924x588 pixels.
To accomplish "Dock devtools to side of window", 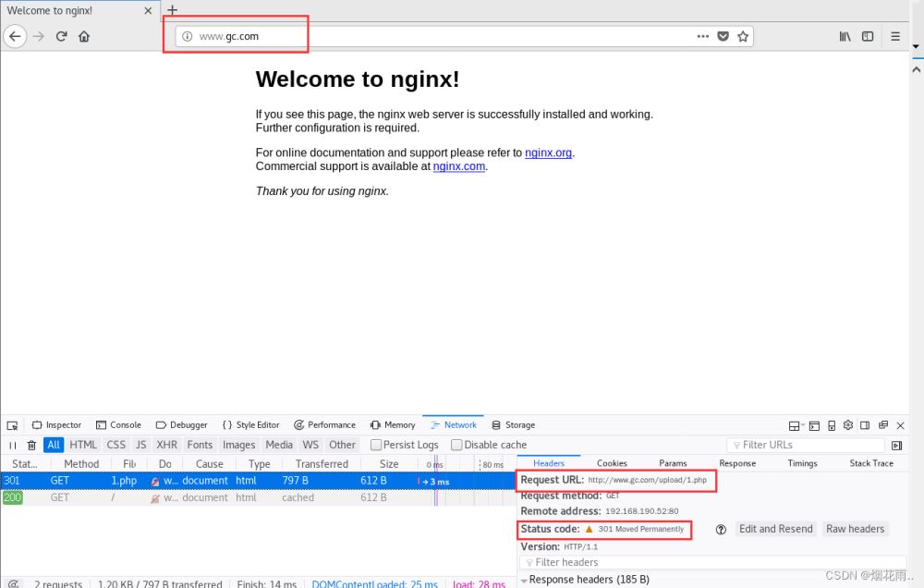I will [865, 425].
